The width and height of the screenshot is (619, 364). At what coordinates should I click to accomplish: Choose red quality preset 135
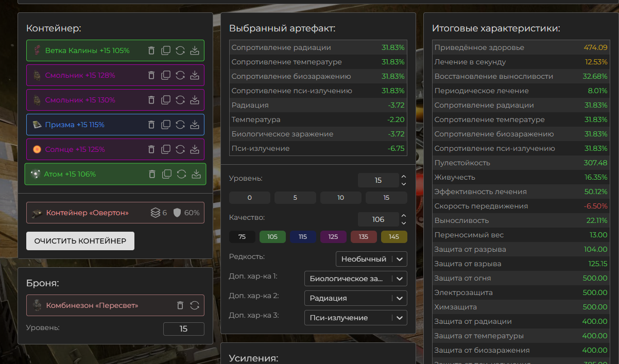click(x=364, y=237)
